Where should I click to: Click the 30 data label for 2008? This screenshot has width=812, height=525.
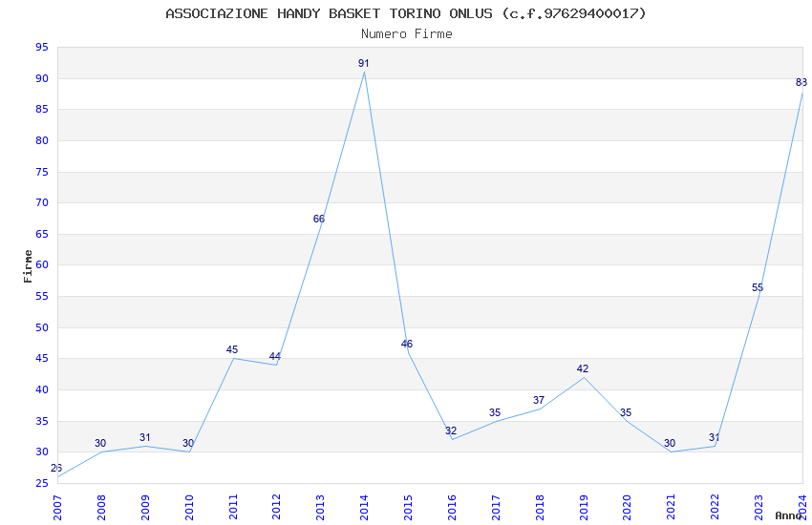click(x=100, y=443)
